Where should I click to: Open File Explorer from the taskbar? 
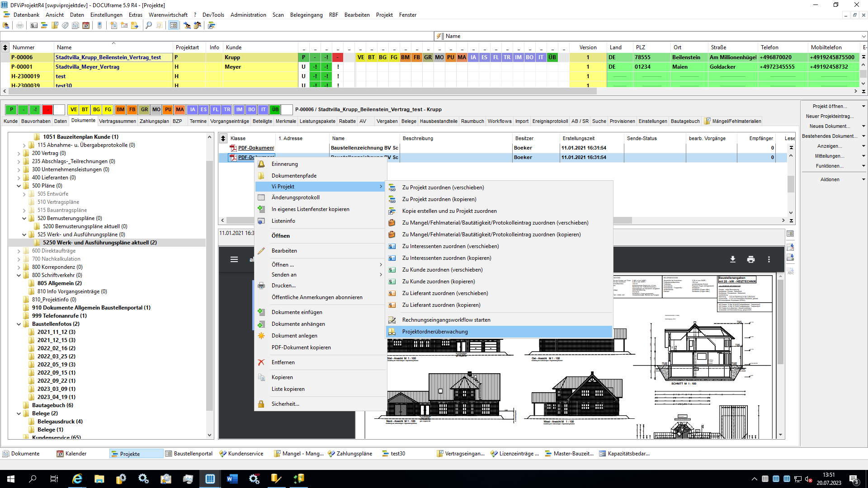click(99, 479)
